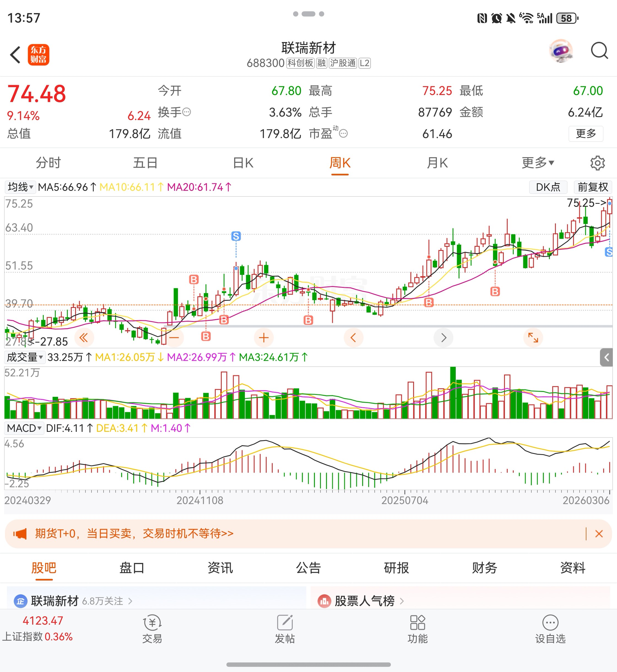The height and width of the screenshot is (672, 617).
Task: Open 期货T+0 promotional banner link
Action: pyautogui.click(x=134, y=533)
